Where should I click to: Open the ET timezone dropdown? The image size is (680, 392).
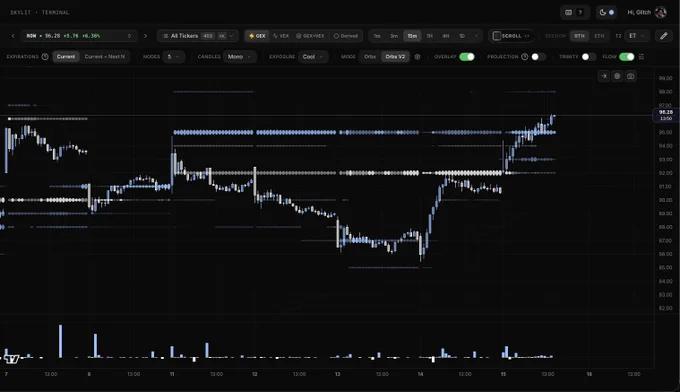pyautogui.click(x=637, y=36)
